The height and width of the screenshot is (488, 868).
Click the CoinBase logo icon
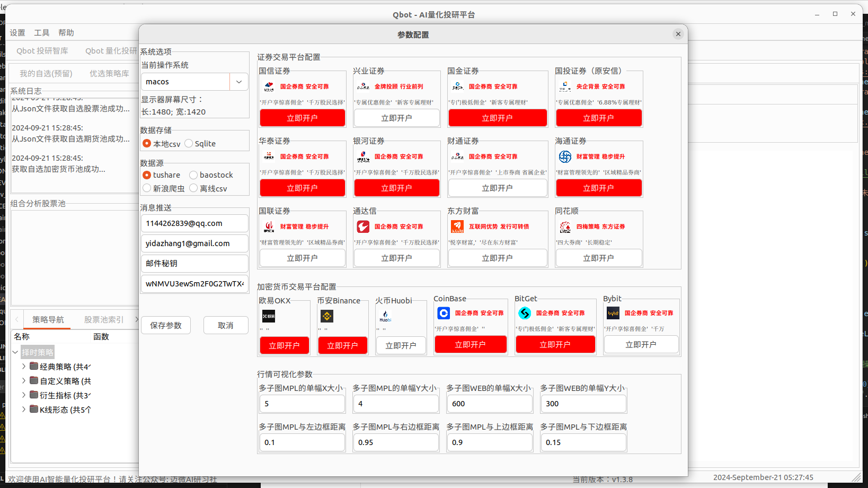443,313
